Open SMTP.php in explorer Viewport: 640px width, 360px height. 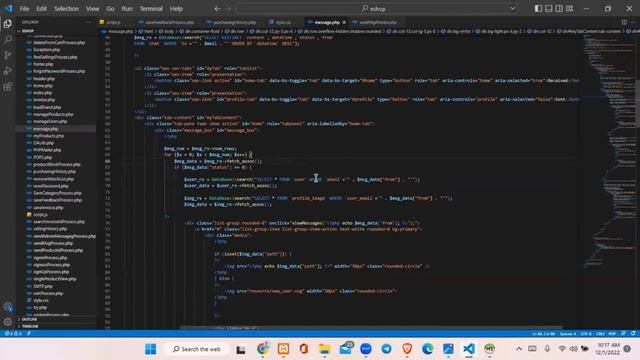(x=42, y=286)
